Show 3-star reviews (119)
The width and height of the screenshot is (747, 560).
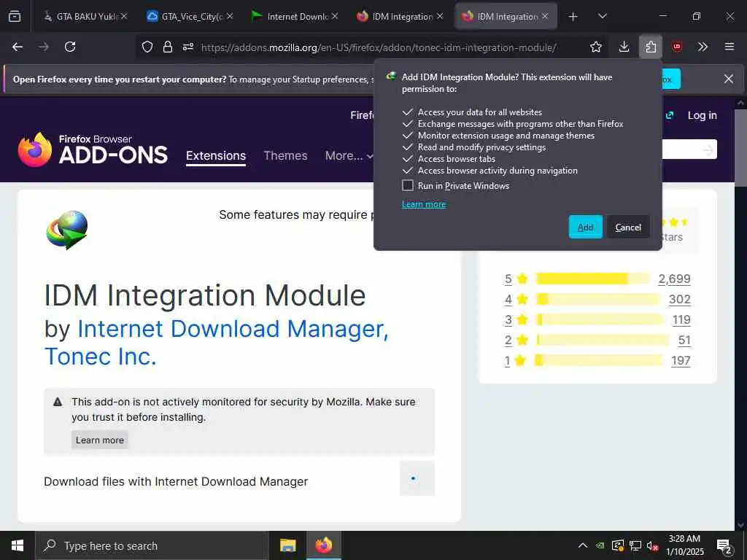pyautogui.click(x=681, y=319)
